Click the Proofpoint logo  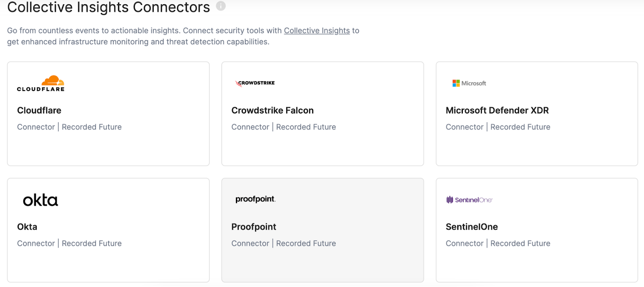255,199
